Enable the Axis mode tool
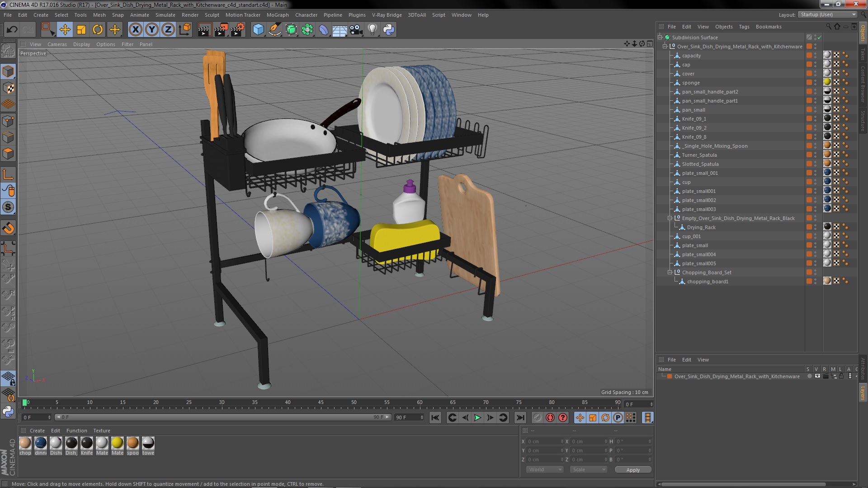Viewport: 868px width, 488px height. [x=8, y=174]
